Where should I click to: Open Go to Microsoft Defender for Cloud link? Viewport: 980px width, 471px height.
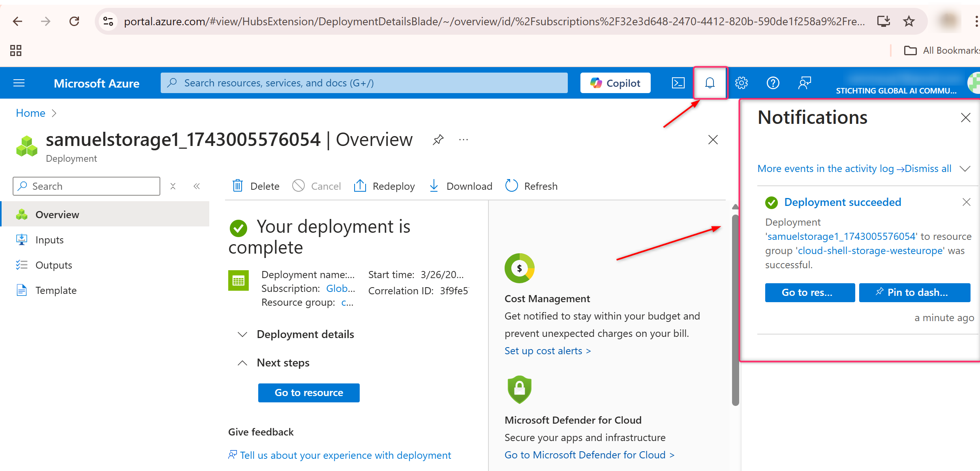[590, 455]
